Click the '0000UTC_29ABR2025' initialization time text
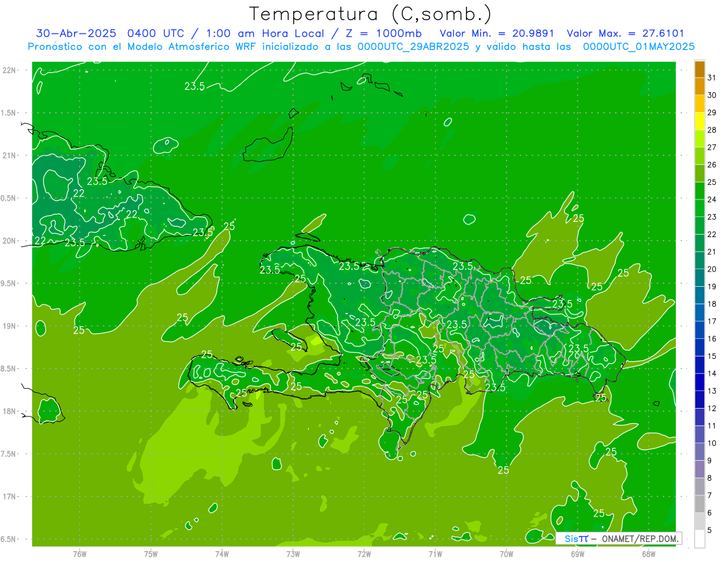 point(413,46)
